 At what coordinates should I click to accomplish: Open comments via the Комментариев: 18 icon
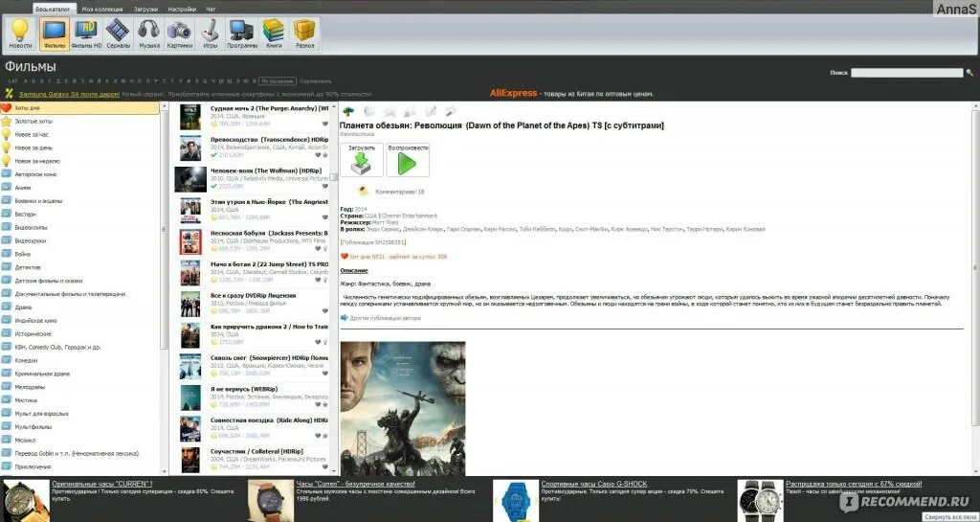tap(363, 192)
